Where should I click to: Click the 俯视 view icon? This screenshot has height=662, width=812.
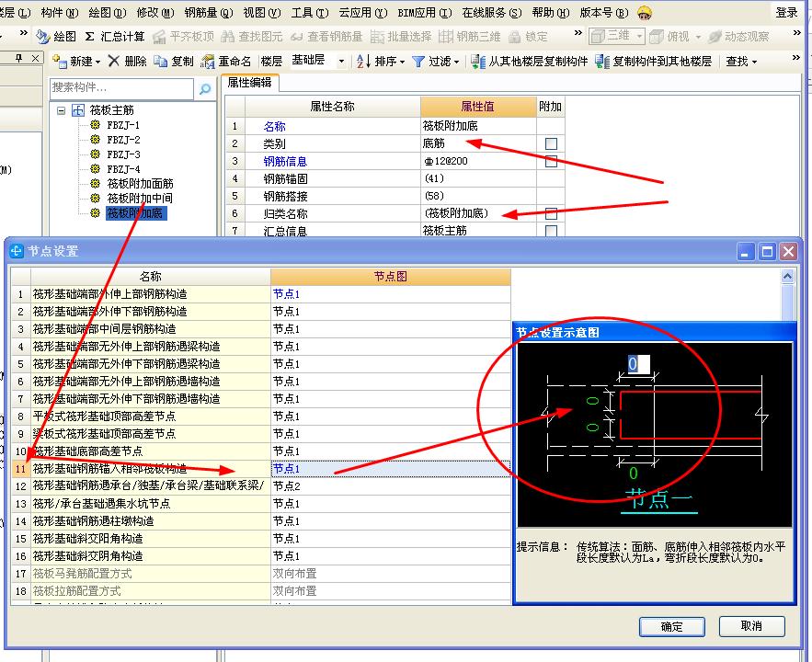pos(657,36)
